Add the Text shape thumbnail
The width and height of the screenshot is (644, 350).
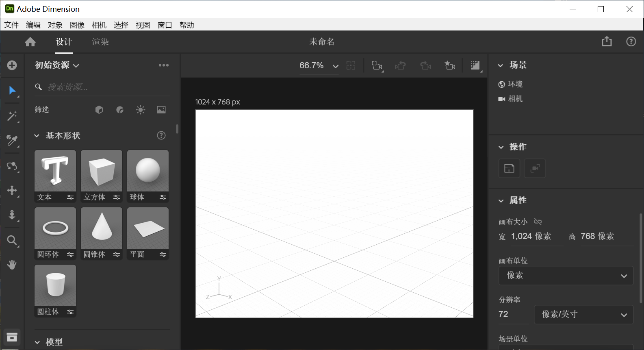click(x=55, y=171)
